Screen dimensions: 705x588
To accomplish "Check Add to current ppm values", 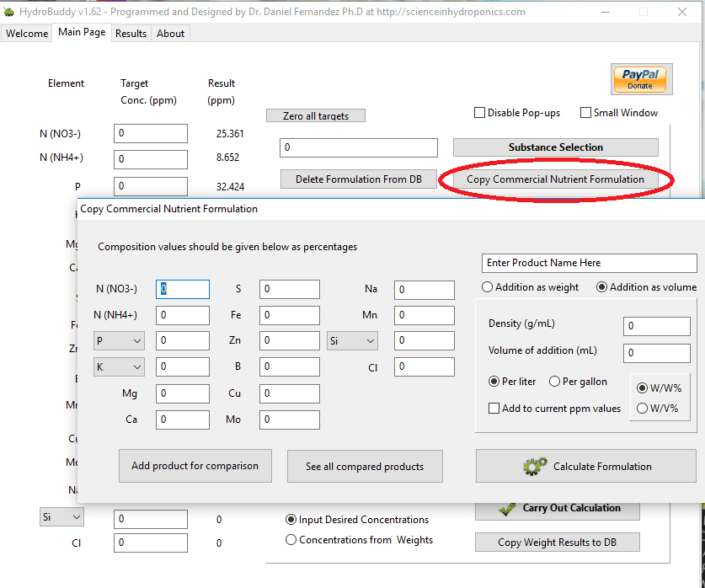I will pos(494,409).
